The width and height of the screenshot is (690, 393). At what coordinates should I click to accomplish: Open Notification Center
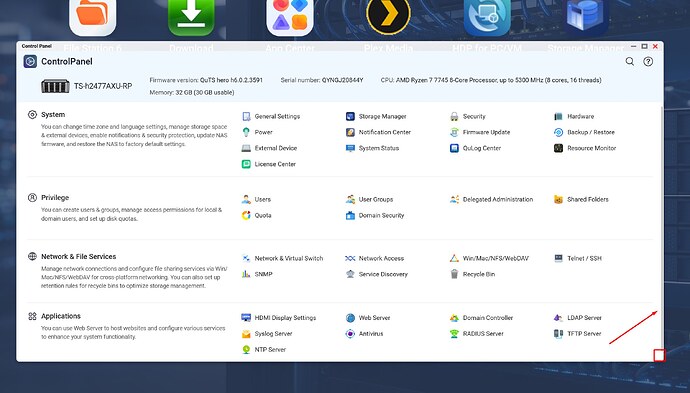[x=378, y=132]
